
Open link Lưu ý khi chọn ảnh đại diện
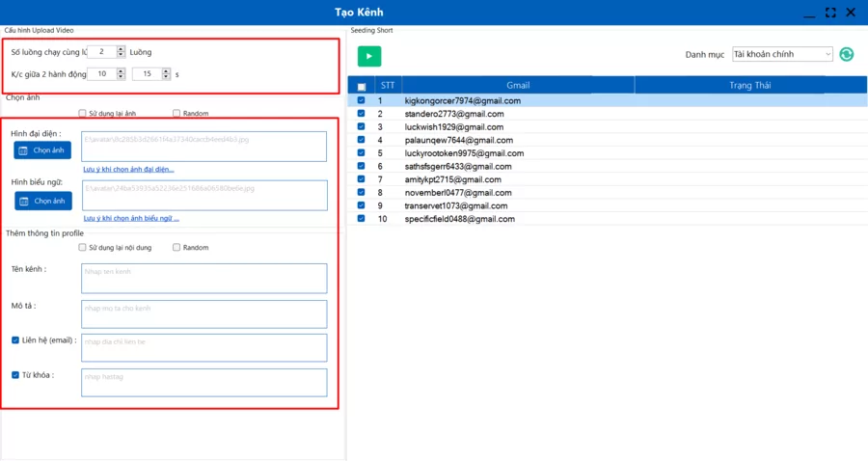tap(128, 170)
